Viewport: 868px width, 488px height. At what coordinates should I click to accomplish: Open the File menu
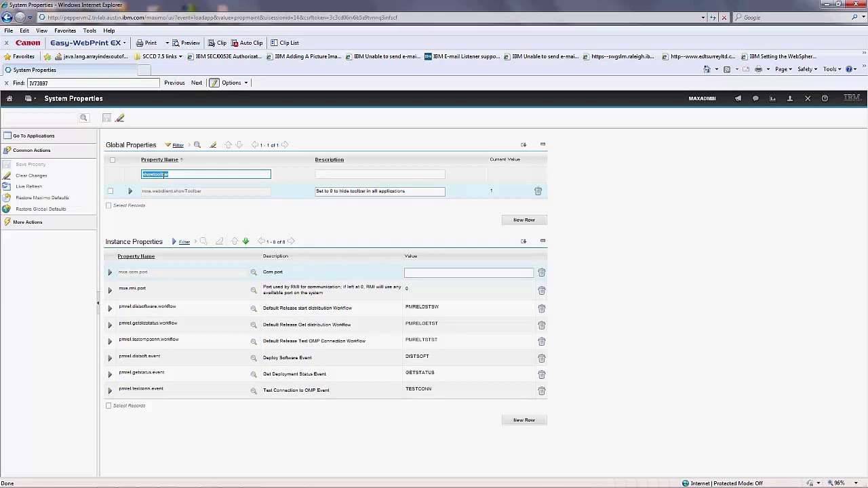[9, 30]
